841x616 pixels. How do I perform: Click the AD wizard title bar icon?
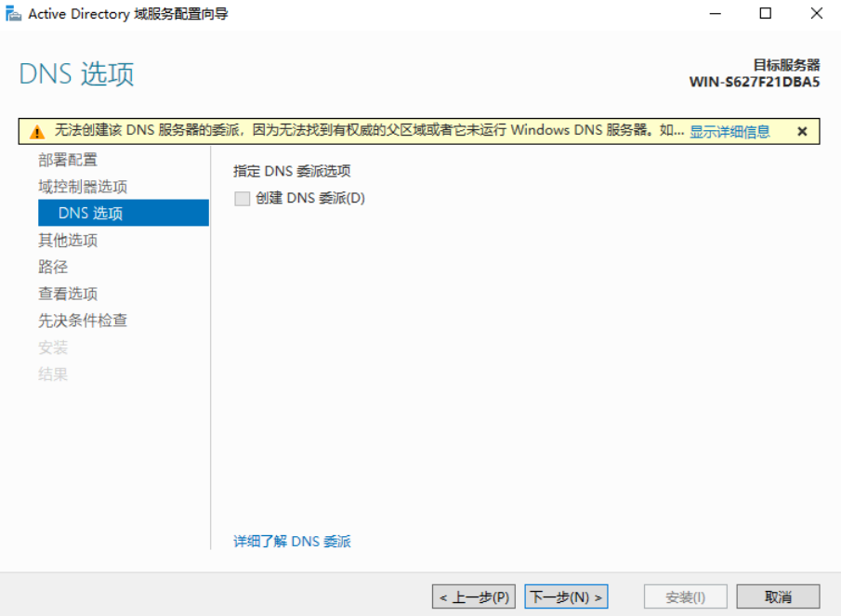(x=13, y=13)
